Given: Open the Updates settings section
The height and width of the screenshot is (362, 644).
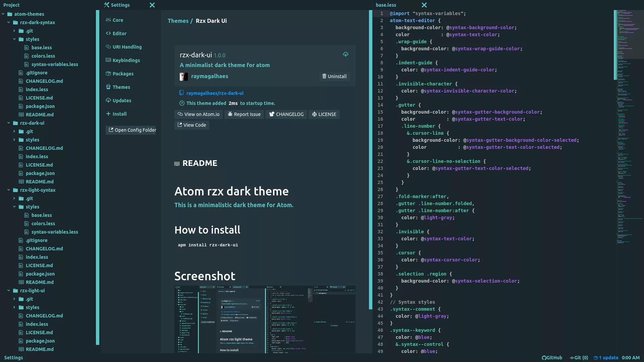Looking at the screenshot, I should click(118, 101).
